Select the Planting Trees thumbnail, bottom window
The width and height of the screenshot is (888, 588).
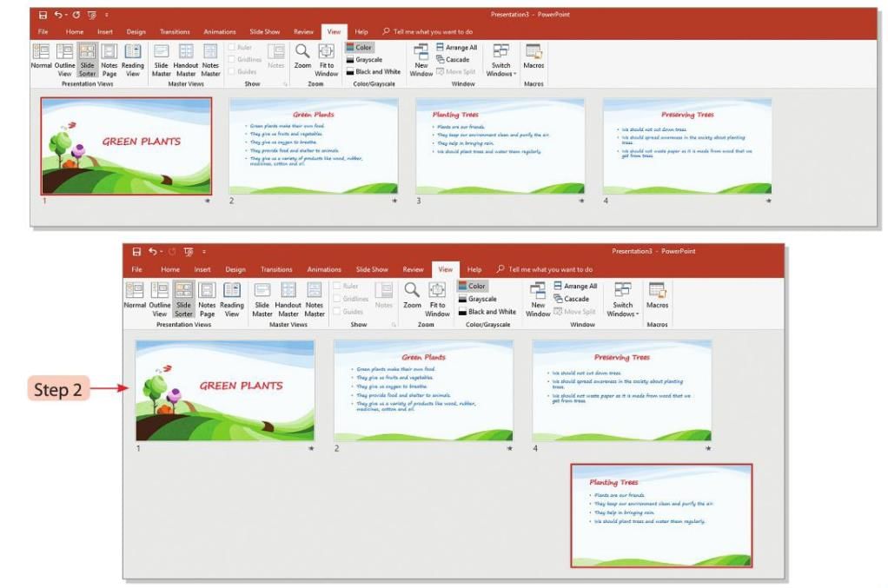(x=661, y=515)
